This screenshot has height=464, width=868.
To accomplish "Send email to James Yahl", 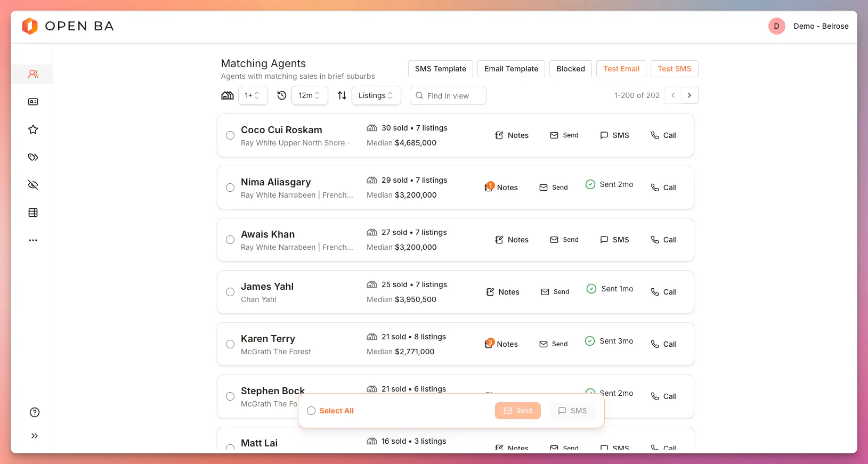I will (555, 292).
